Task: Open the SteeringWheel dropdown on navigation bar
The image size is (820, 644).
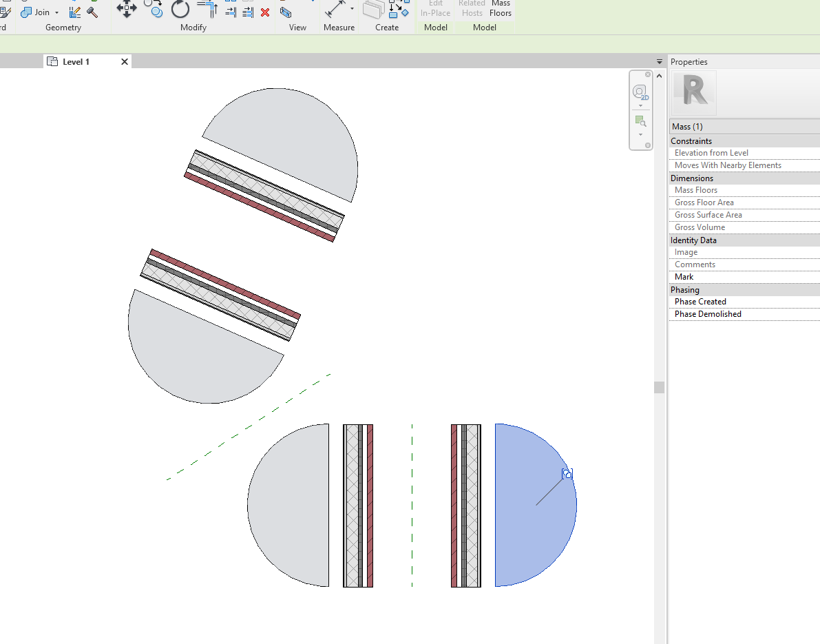Action: click(640, 106)
